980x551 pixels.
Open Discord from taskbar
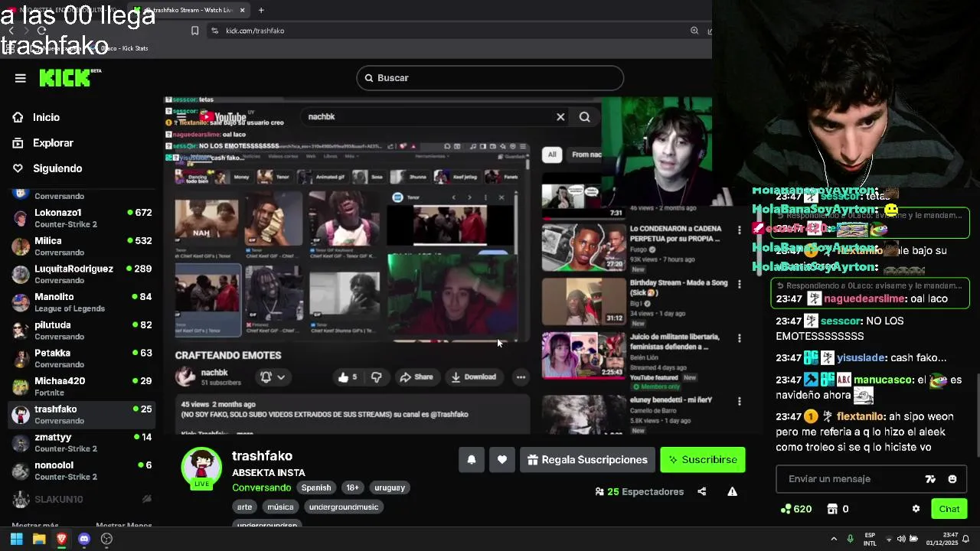coord(84,539)
